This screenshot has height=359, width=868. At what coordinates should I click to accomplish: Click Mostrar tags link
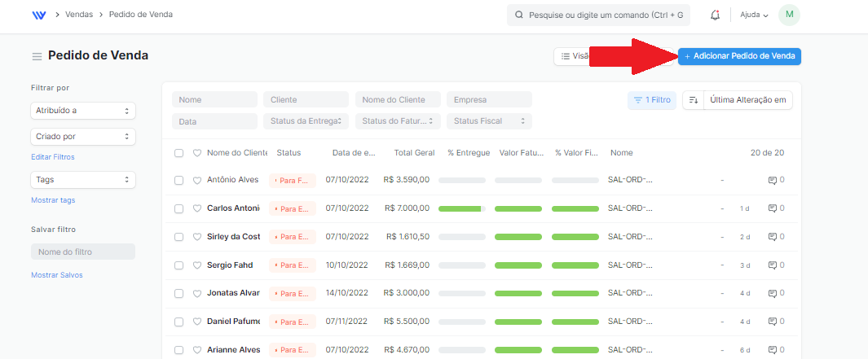click(x=53, y=200)
